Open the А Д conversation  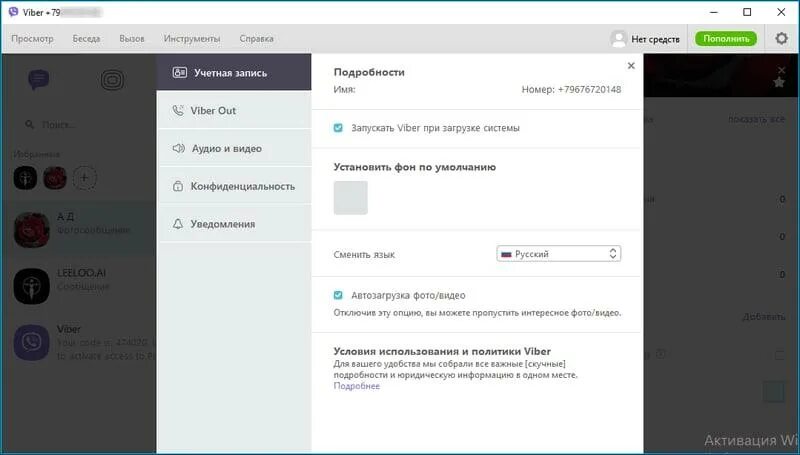[x=79, y=228]
